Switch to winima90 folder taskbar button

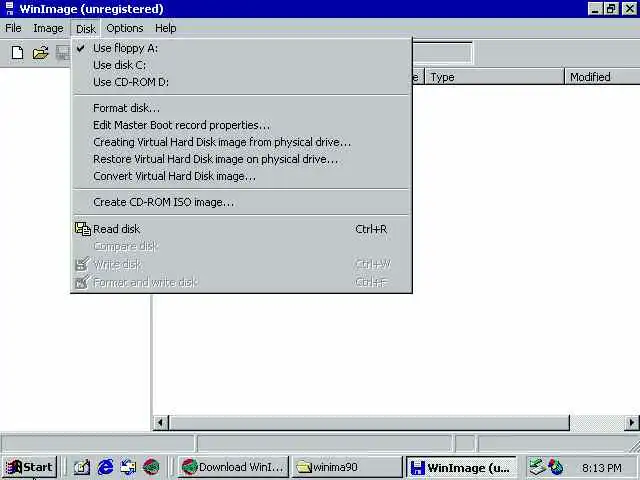(x=347, y=467)
